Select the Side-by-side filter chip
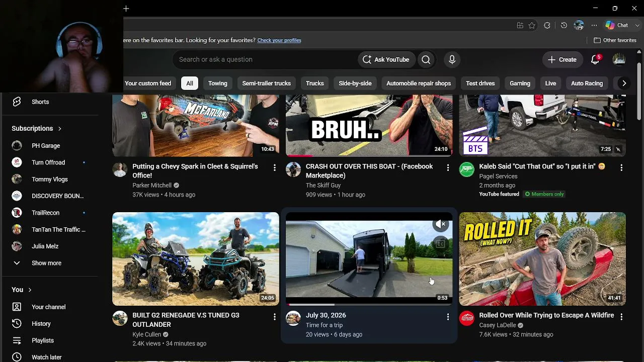This screenshot has width=644, height=362. pos(355,83)
